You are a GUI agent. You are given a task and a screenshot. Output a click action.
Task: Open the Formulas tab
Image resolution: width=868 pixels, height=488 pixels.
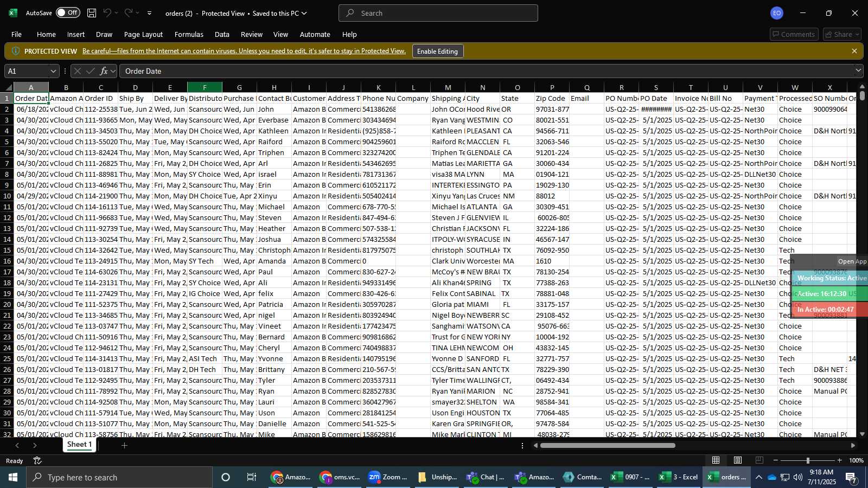tap(189, 34)
